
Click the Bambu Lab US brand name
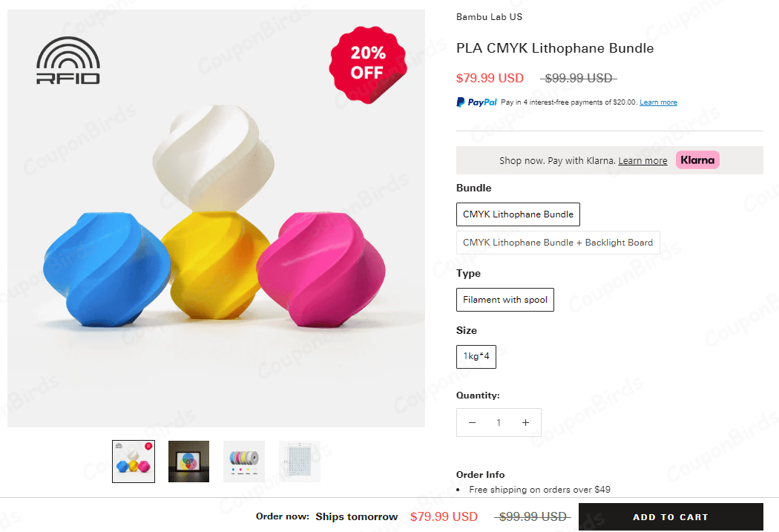click(x=489, y=16)
